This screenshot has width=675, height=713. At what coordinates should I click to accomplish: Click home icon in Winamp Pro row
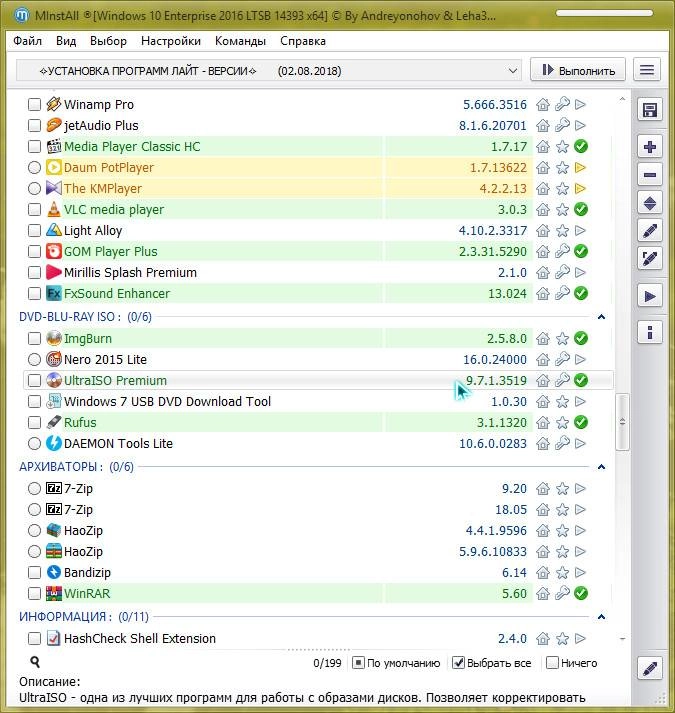coord(543,105)
